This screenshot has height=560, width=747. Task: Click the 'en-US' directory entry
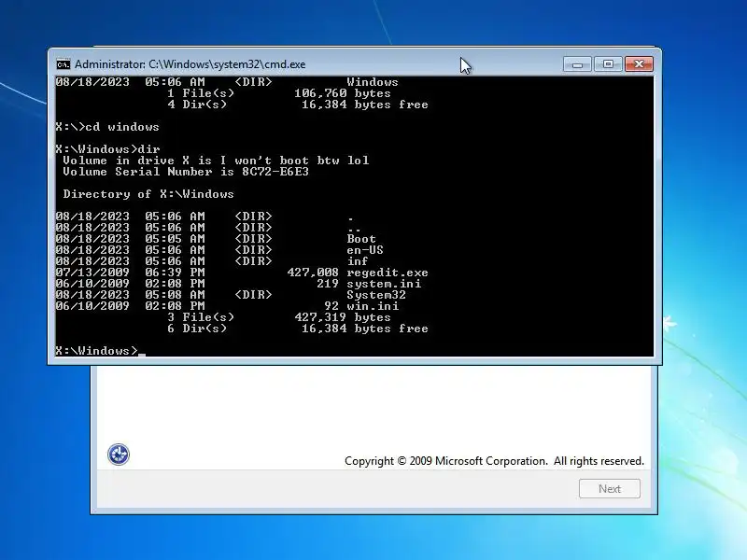(x=365, y=250)
